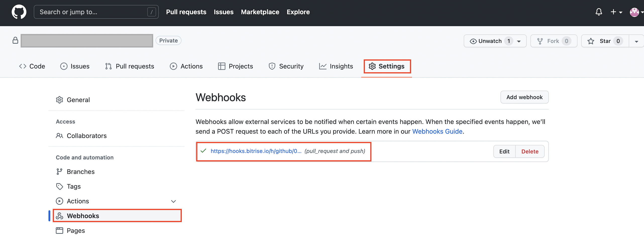Click the Pages browser icon
644x239 pixels.
coord(60,230)
